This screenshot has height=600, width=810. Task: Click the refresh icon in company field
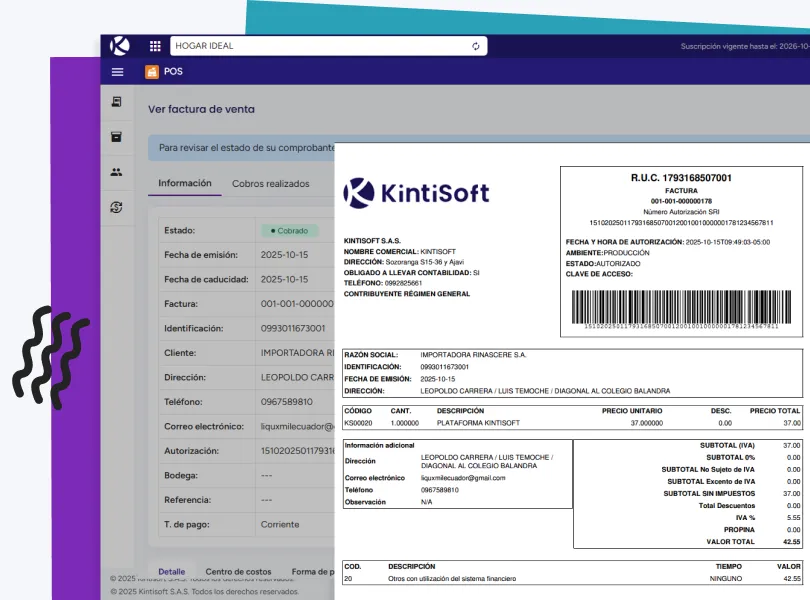(x=476, y=46)
